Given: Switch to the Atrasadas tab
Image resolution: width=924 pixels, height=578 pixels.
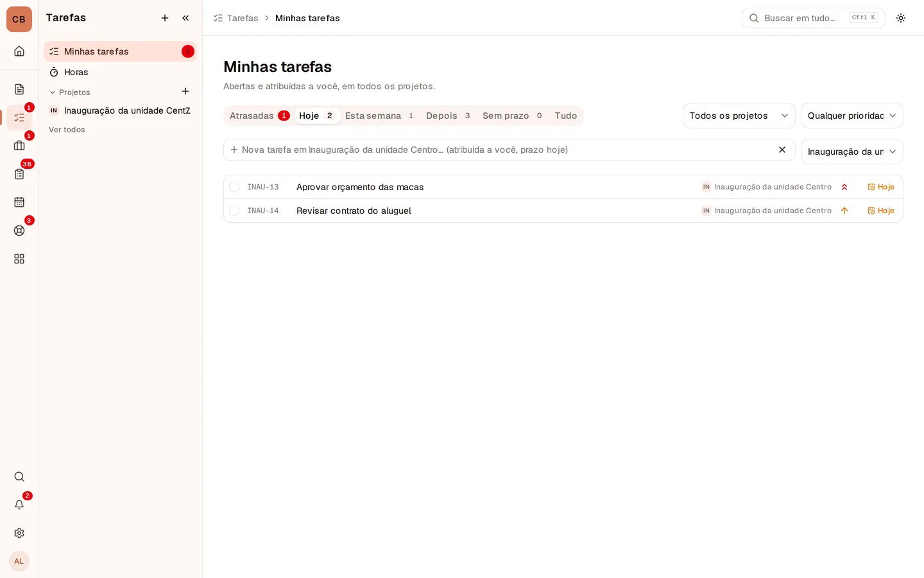Looking at the screenshot, I should pyautogui.click(x=259, y=116).
